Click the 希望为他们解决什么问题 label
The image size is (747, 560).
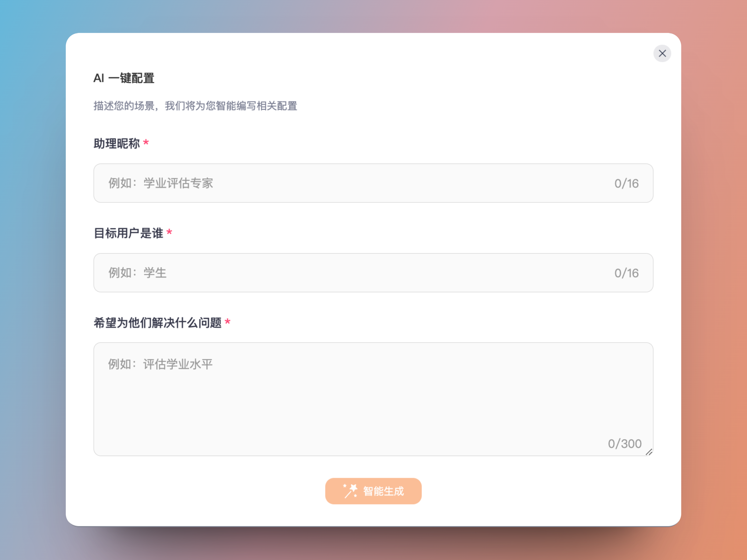tap(157, 322)
